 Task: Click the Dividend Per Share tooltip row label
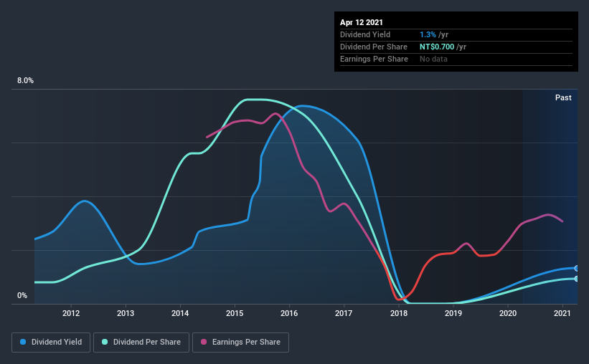[373, 47]
